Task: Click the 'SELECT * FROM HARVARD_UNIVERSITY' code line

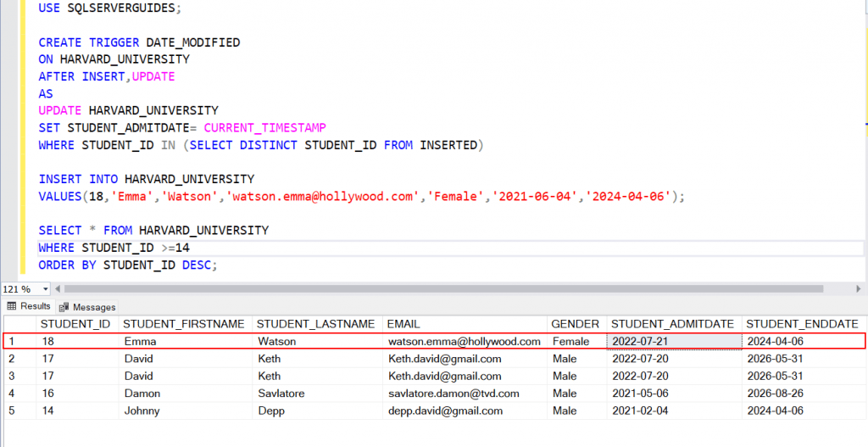Action: point(153,231)
